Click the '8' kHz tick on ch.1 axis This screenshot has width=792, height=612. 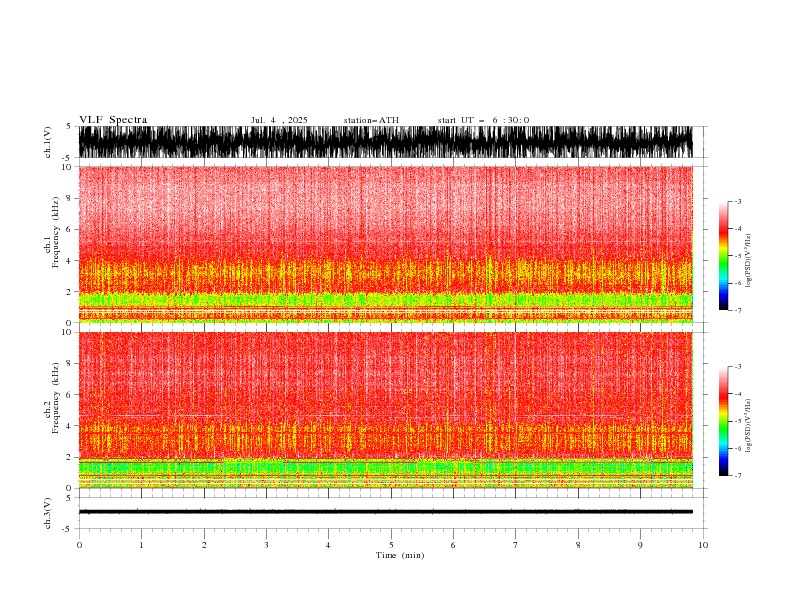(69, 198)
